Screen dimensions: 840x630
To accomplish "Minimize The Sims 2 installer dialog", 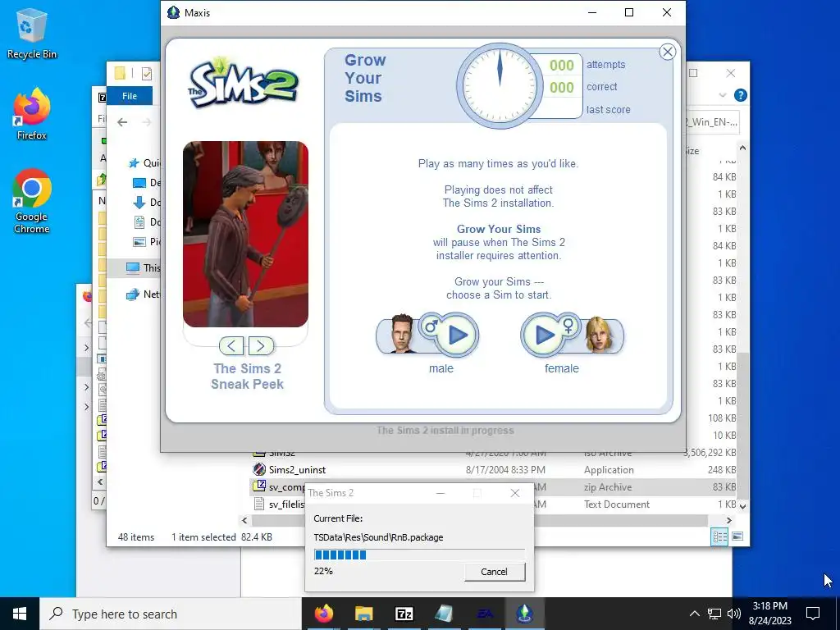I will (441, 493).
